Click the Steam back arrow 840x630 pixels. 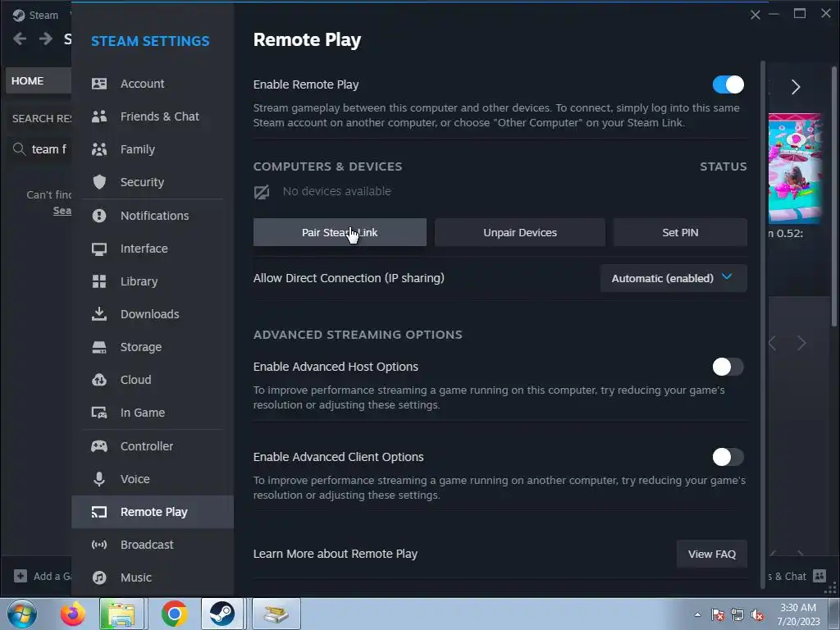pos(20,39)
